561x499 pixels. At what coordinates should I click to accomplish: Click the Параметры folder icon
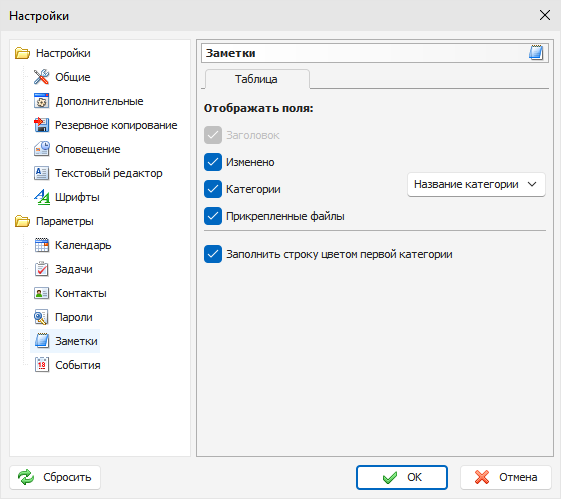pyautogui.click(x=22, y=221)
